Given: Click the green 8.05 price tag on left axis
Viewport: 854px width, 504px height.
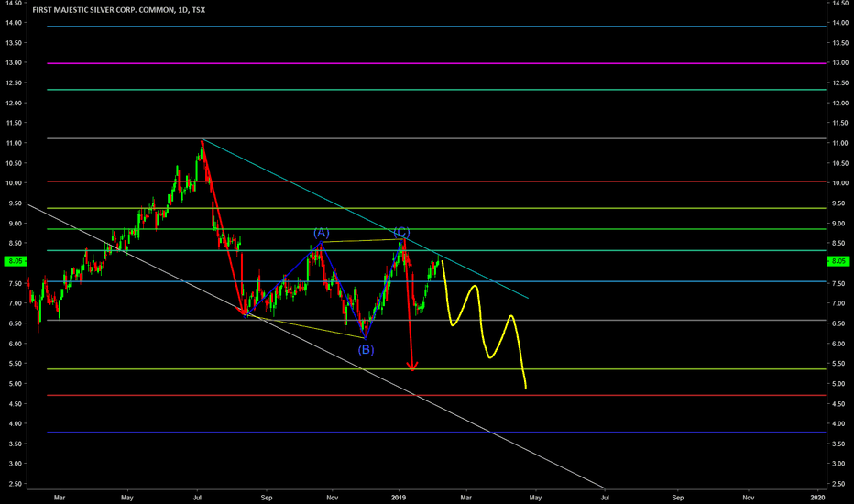Looking at the screenshot, I should click(14, 261).
